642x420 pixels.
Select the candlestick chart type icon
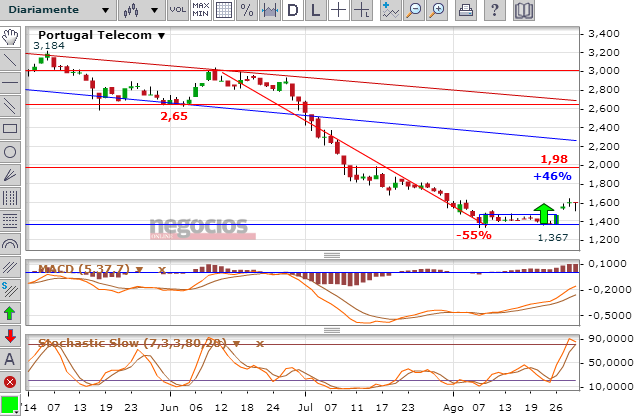coord(131,10)
